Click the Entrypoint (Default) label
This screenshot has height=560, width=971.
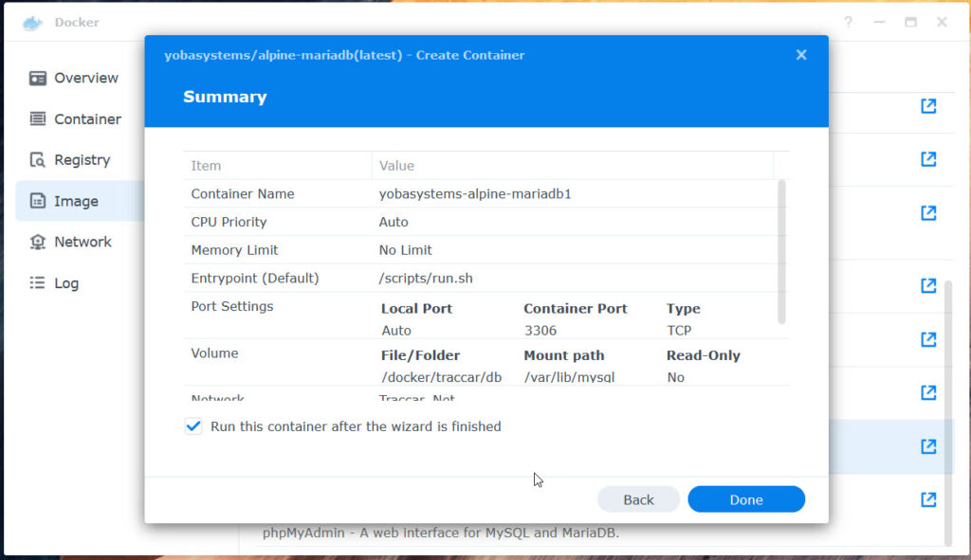(x=255, y=279)
